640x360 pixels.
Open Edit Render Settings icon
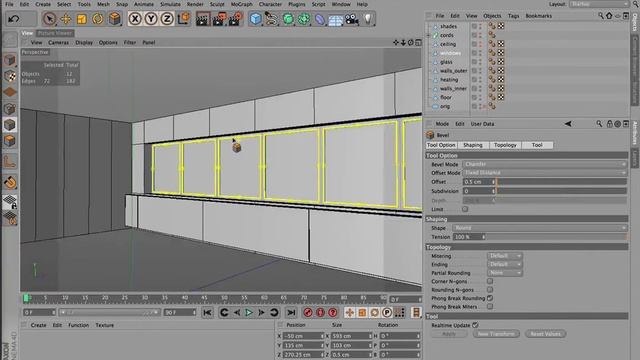point(236,19)
